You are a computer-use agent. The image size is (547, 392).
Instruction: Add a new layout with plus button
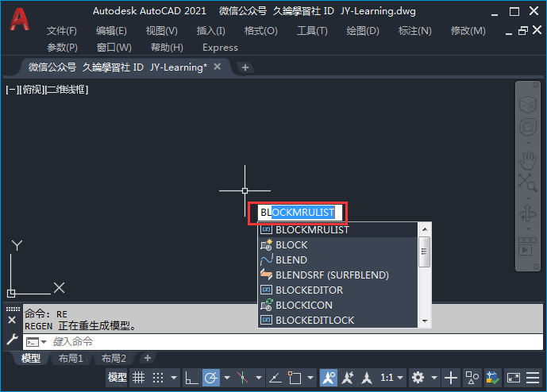[148, 358]
